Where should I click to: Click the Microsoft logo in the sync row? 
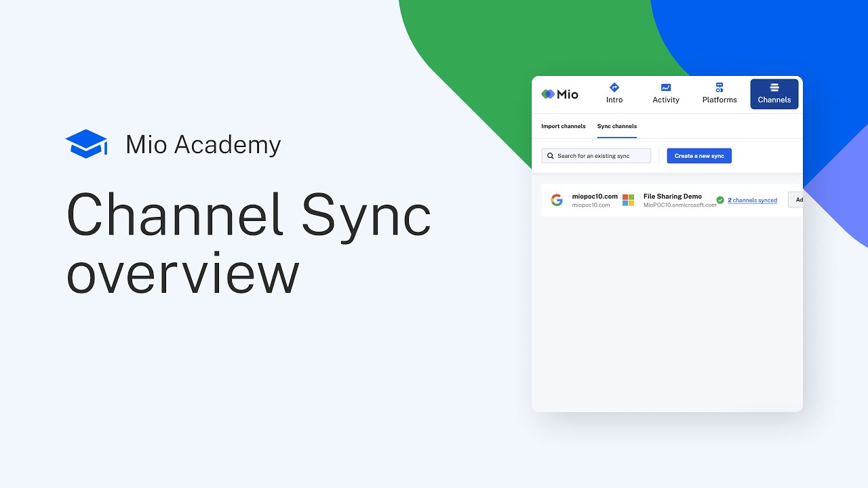(x=629, y=200)
